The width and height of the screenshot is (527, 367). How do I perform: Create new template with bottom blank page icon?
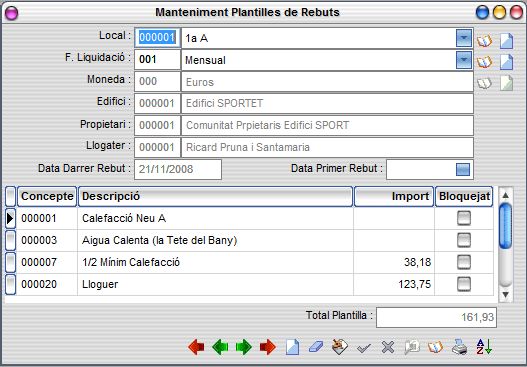292,346
